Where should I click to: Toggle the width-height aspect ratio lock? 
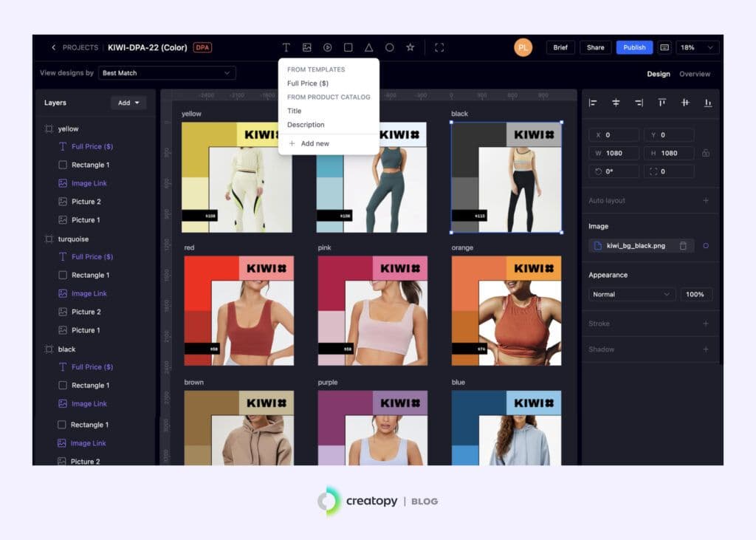[x=706, y=153]
